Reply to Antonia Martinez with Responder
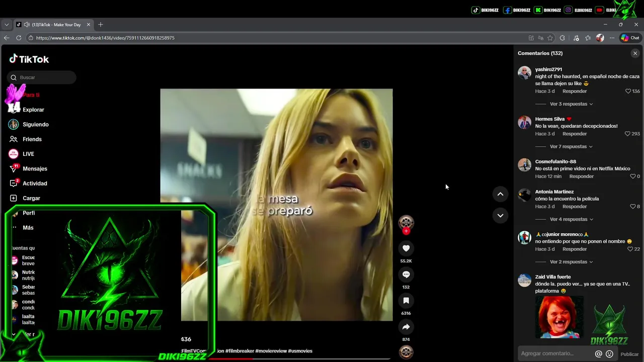This screenshot has width=644, height=362. (x=575, y=207)
